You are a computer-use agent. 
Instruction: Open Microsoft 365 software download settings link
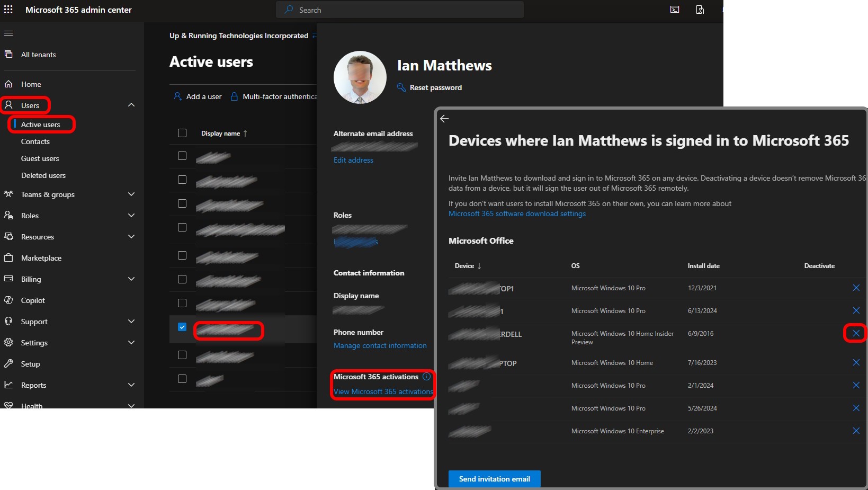coord(517,213)
